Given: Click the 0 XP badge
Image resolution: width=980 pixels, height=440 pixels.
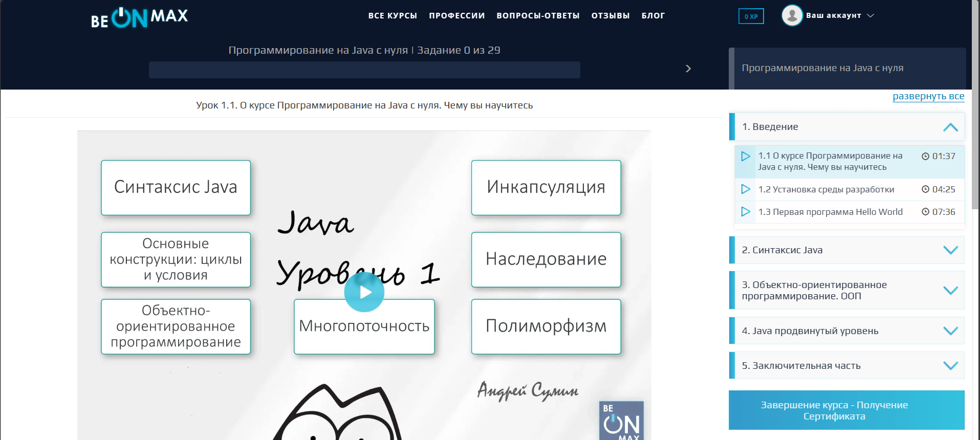Looking at the screenshot, I should tap(751, 16).
